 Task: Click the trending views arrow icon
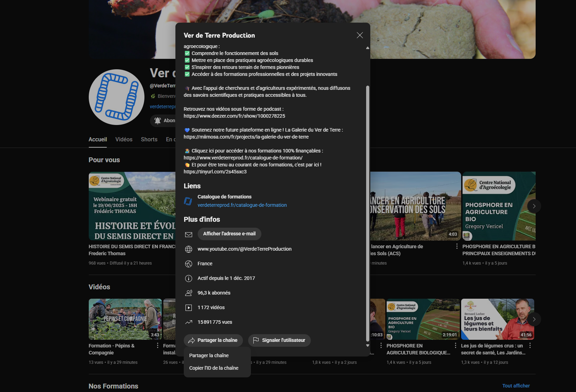click(x=189, y=322)
